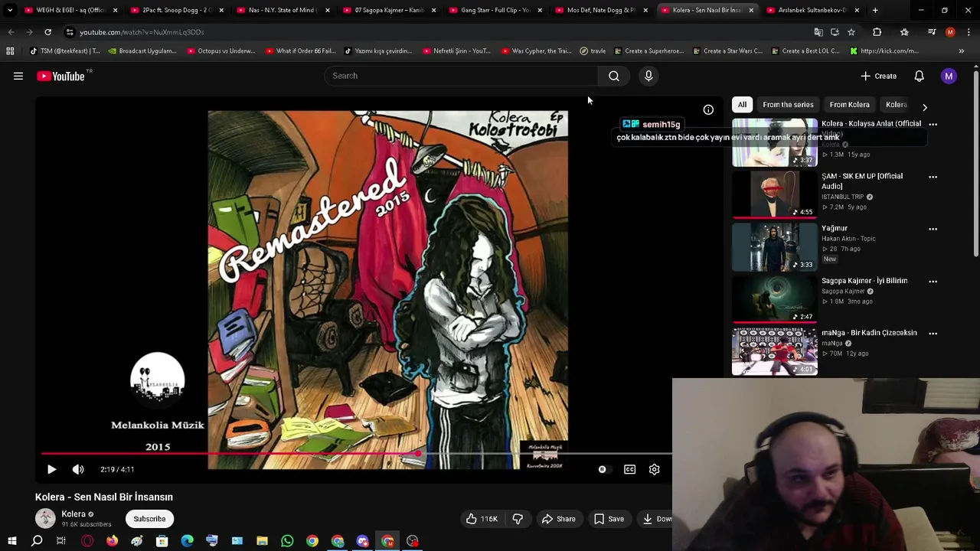The height and width of the screenshot is (551, 980).
Task: Open options for Yağmur video
Action: [x=933, y=229]
